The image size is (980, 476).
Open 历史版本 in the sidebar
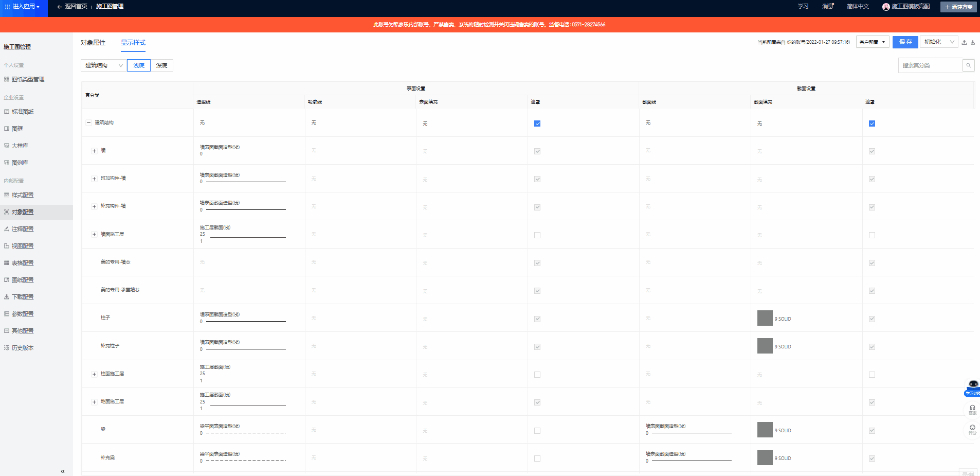(22, 348)
